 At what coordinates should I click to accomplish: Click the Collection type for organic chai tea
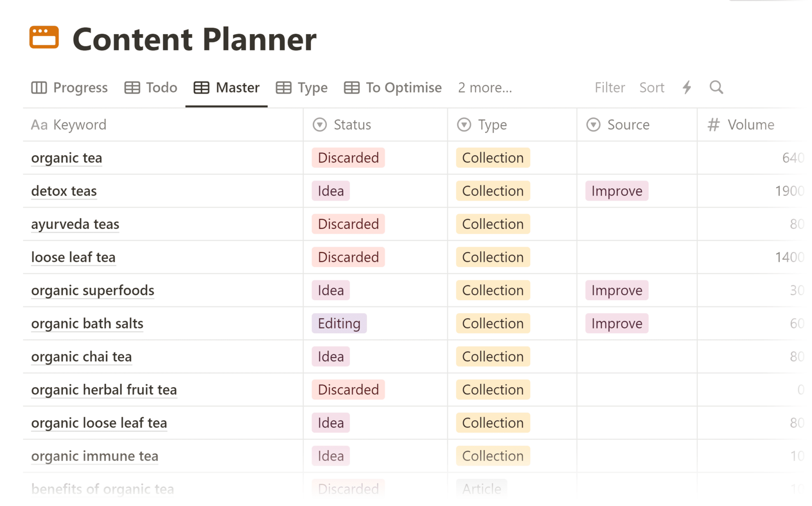(492, 356)
